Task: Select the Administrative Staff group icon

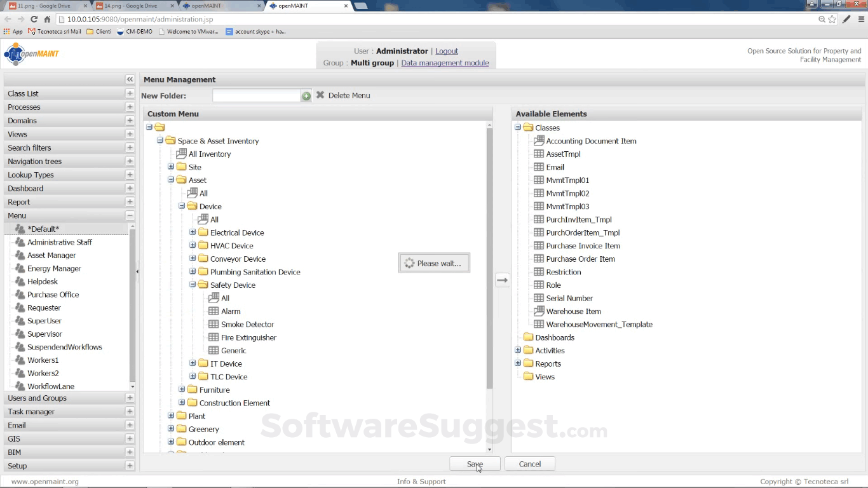Action: click(20, 242)
